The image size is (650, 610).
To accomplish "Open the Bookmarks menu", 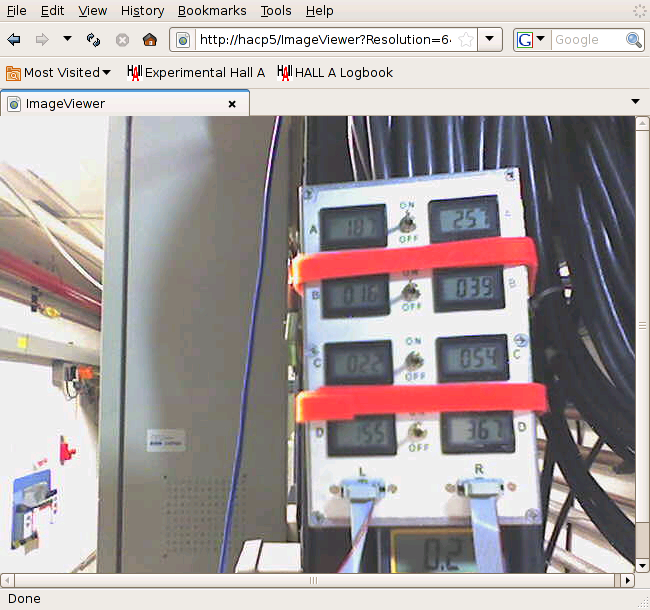I will [x=212, y=10].
